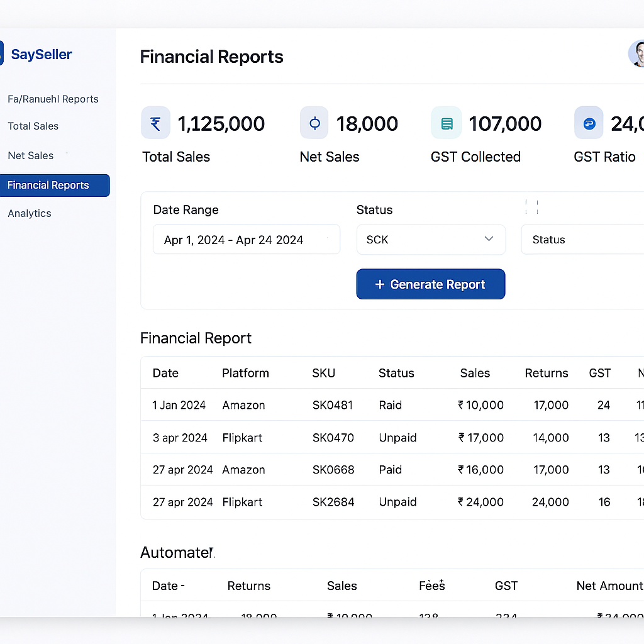The width and height of the screenshot is (644, 644).
Task: Click the target icon next to Net Sales
Action: (x=314, y=123)
